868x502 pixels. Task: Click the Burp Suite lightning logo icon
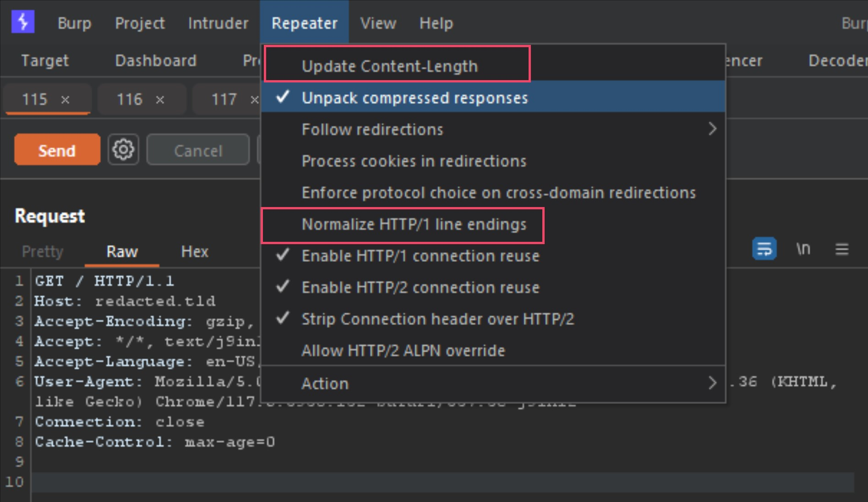[x=23, y=22]
